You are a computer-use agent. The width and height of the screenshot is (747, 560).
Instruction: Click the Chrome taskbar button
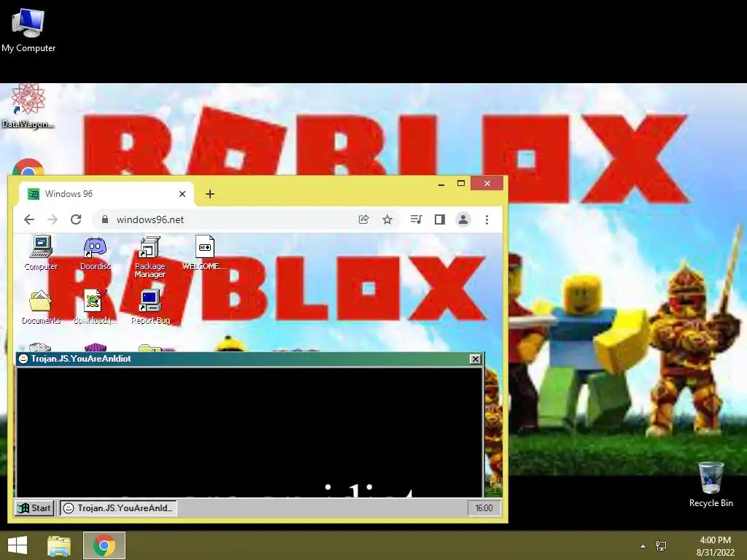tap(104, 545)
